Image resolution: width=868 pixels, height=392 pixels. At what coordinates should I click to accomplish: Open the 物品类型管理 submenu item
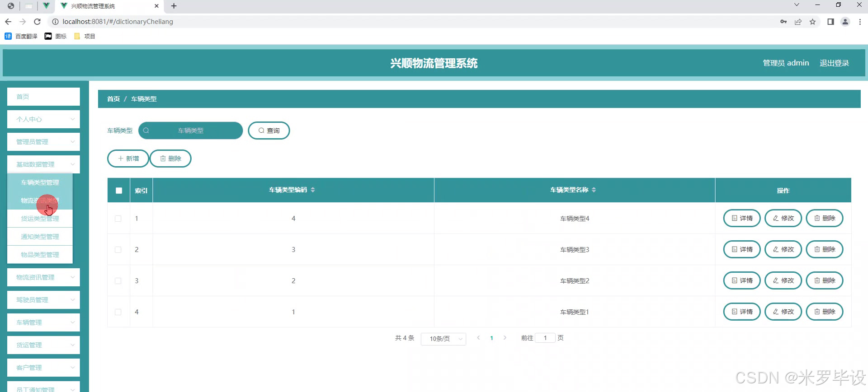40,255
